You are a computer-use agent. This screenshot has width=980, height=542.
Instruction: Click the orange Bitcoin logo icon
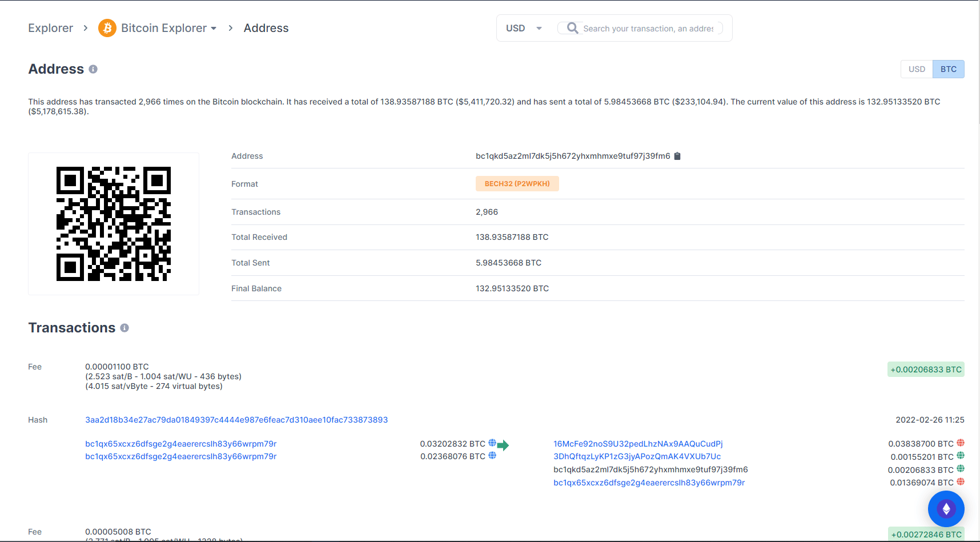click(x=107, y=28)
